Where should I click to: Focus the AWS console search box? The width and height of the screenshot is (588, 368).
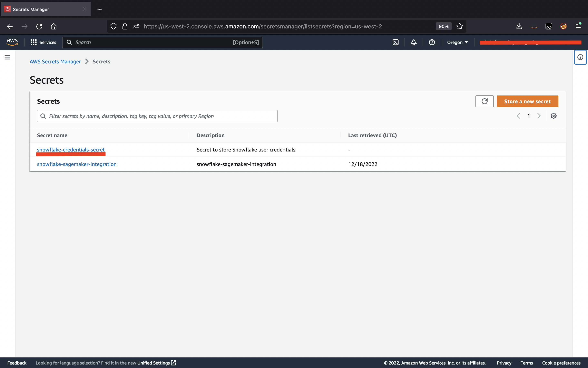[x=162, y=42]
